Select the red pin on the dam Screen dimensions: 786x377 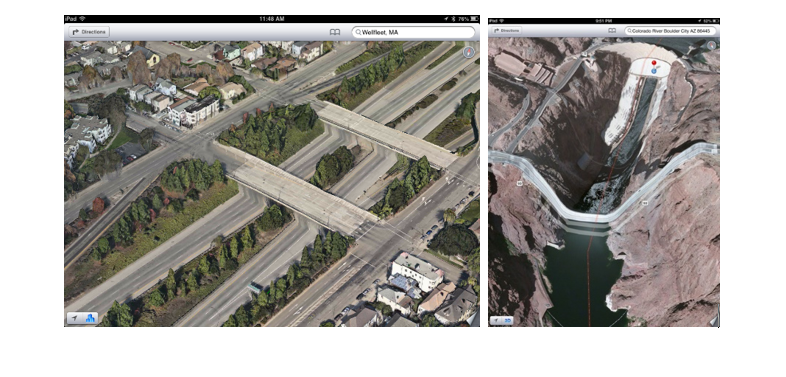pos(654,63)
